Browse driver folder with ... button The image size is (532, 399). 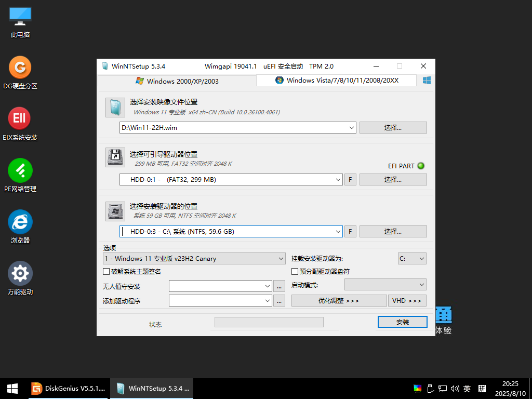pos(279,301)
